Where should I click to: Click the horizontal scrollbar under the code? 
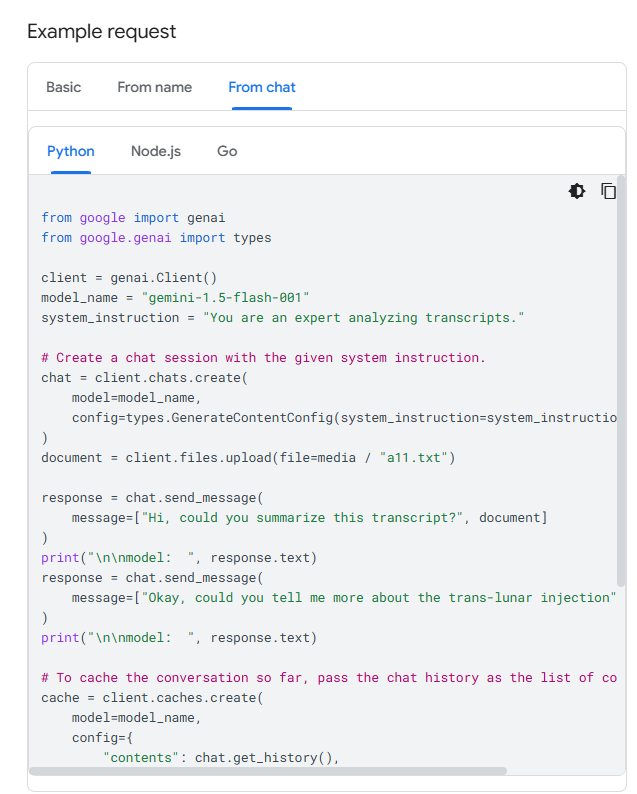click(x=268, y=771)
